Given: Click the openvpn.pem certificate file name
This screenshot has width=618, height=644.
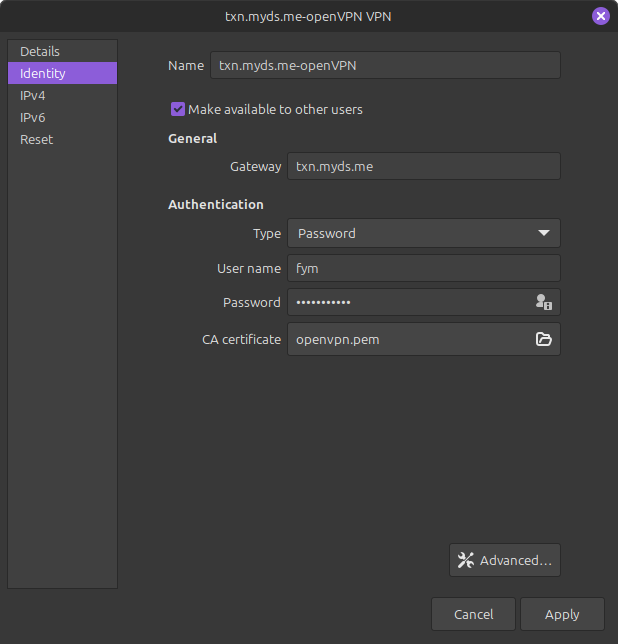Looking at the screenshot, I should [x=338, y=339].
